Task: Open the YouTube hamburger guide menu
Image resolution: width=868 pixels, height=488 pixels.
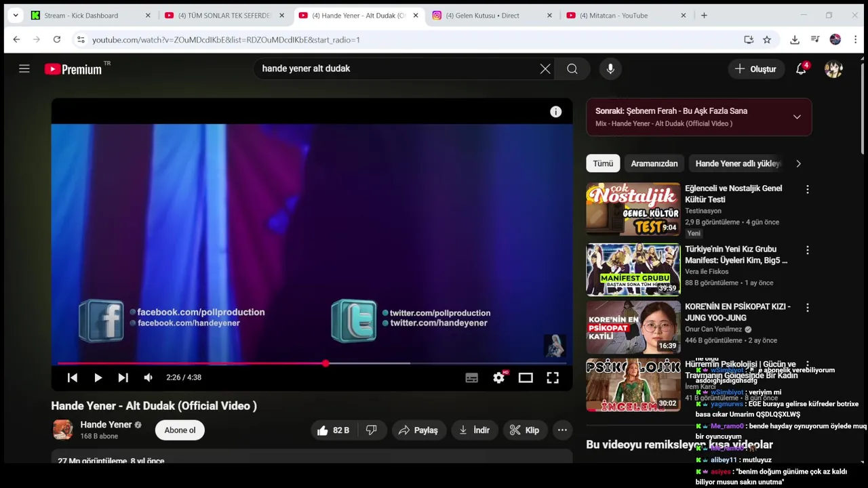Action: click(x=24, y=68)
